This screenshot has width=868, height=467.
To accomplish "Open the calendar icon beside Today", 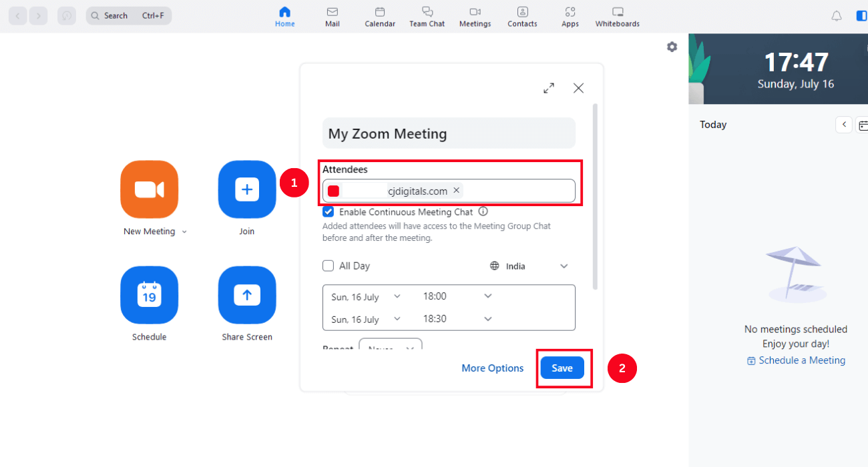I will click(863, 125).
